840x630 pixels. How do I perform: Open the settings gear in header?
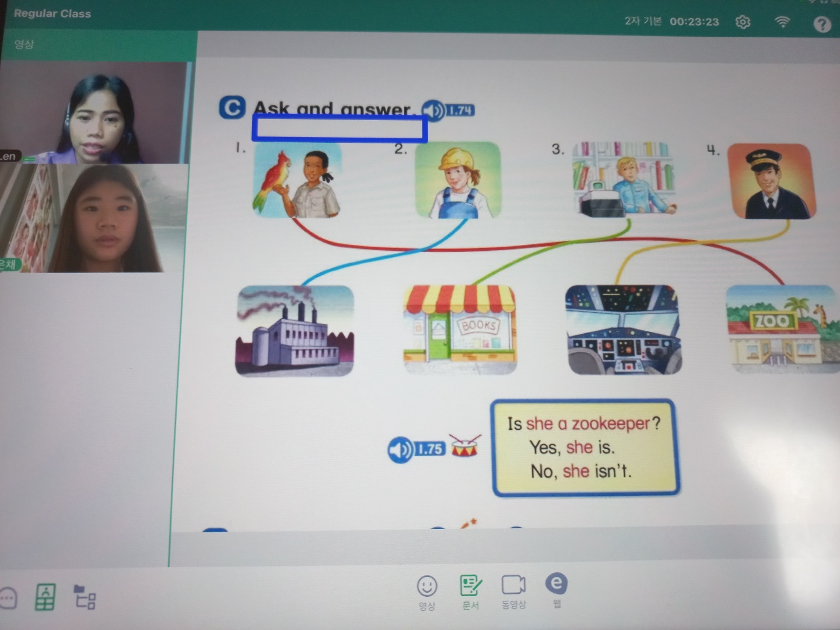tap(743, 22)
